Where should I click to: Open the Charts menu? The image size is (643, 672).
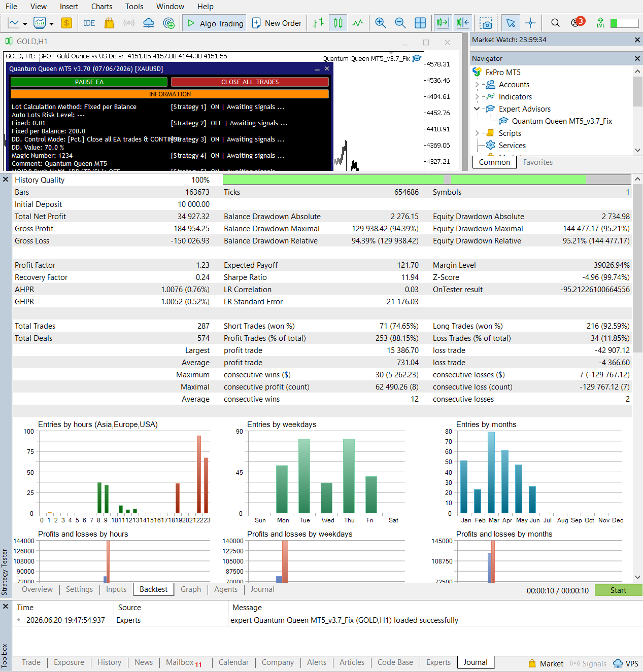pyautogui.click(x=101, y=7)
